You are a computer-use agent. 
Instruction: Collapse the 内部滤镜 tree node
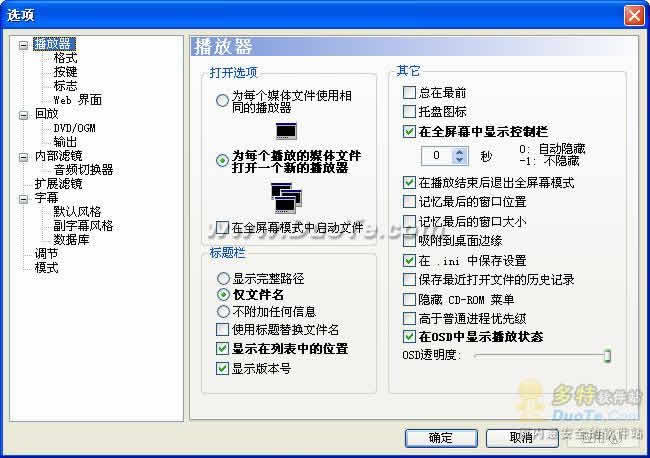24,156
